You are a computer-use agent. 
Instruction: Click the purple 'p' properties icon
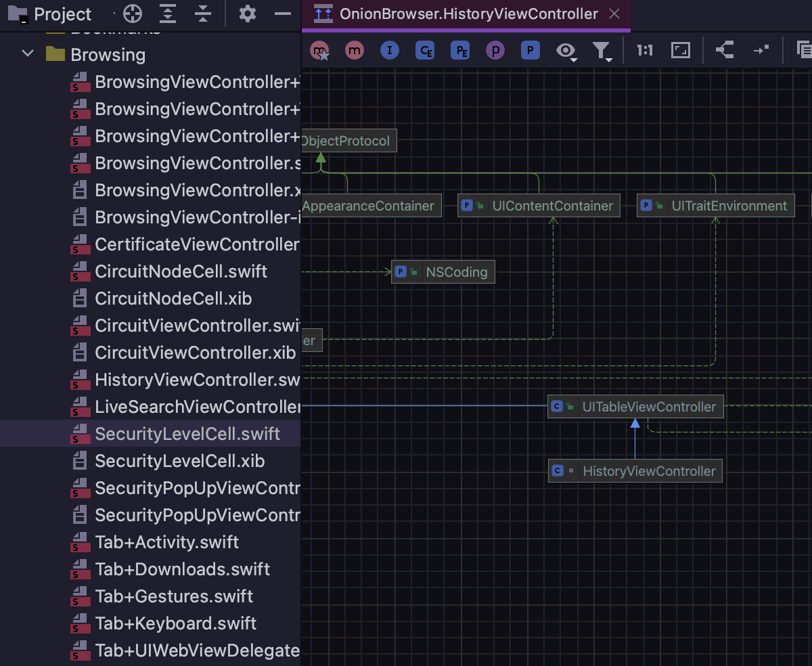pyautogui.click(x=495, y=51)
